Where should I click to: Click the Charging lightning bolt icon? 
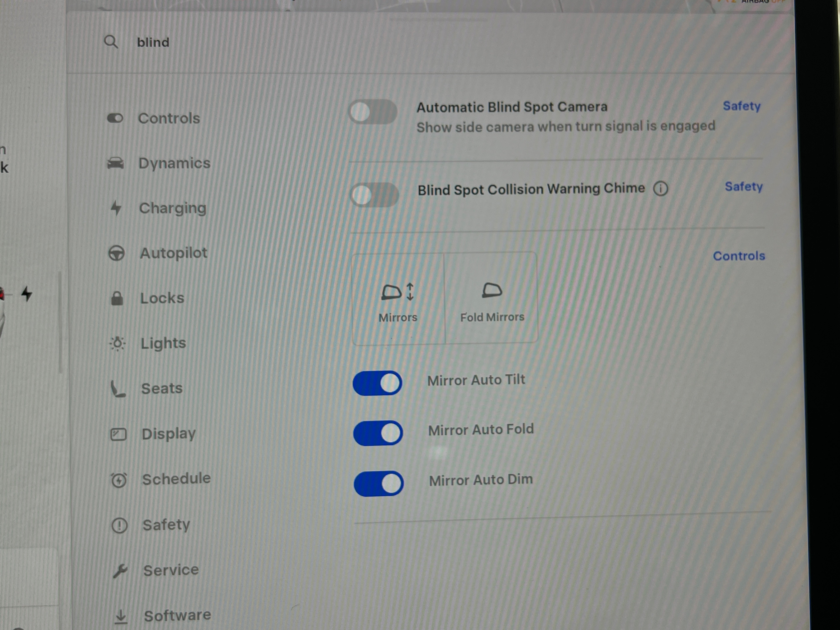pyautogui.click(x=116, y=208)
